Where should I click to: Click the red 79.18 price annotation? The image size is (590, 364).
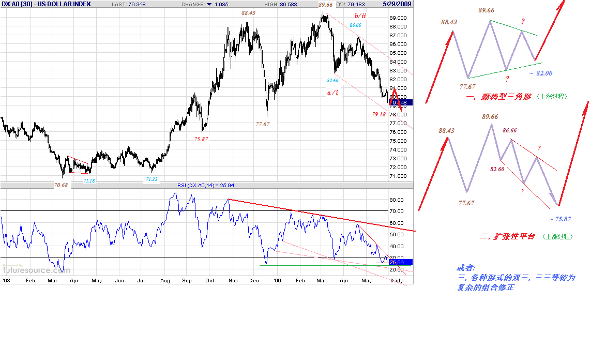click(379, 114)
